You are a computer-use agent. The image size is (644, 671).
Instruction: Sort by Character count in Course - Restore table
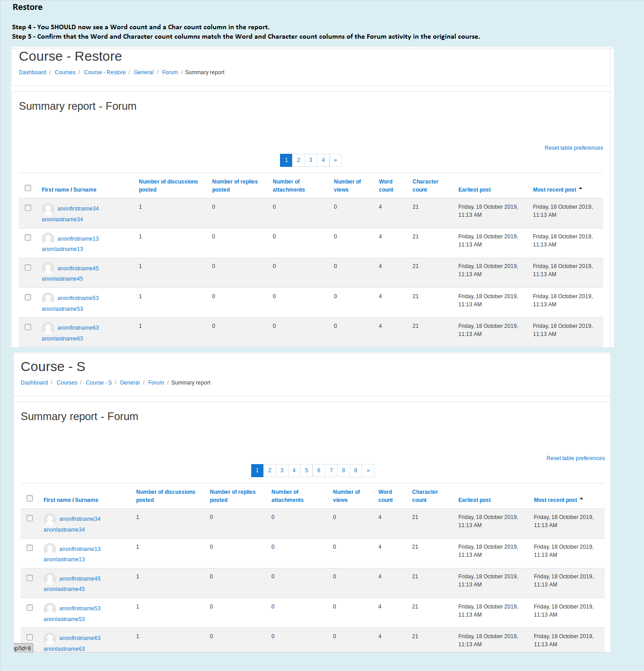(426, 186)
